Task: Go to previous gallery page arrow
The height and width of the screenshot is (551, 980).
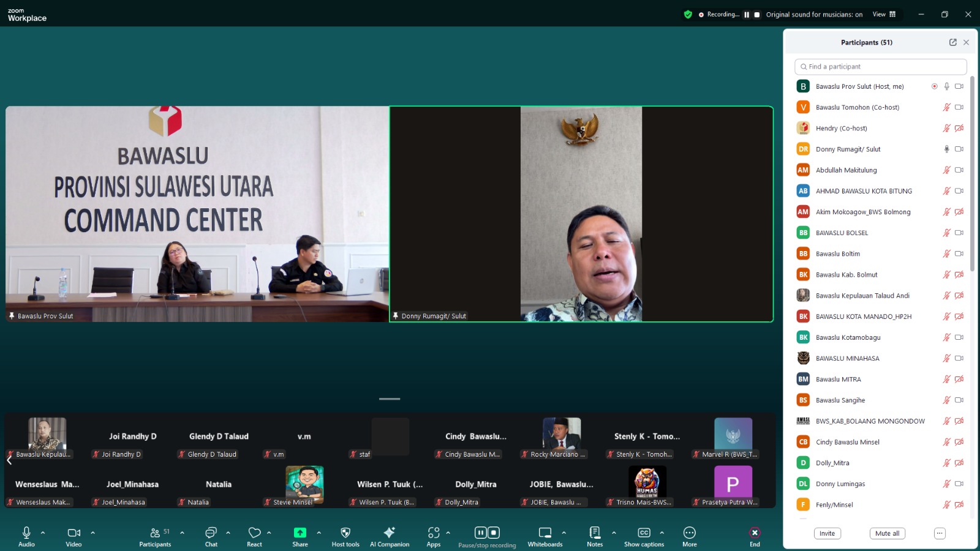Action: 9,460
